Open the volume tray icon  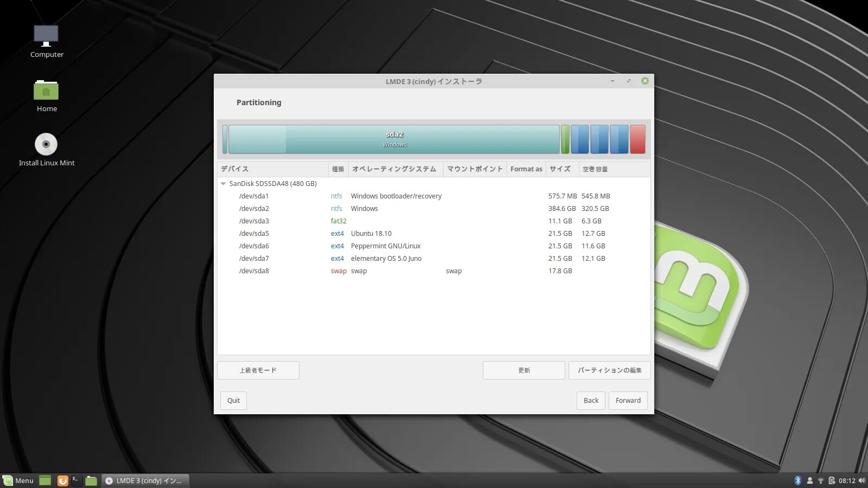pos(861,480)
